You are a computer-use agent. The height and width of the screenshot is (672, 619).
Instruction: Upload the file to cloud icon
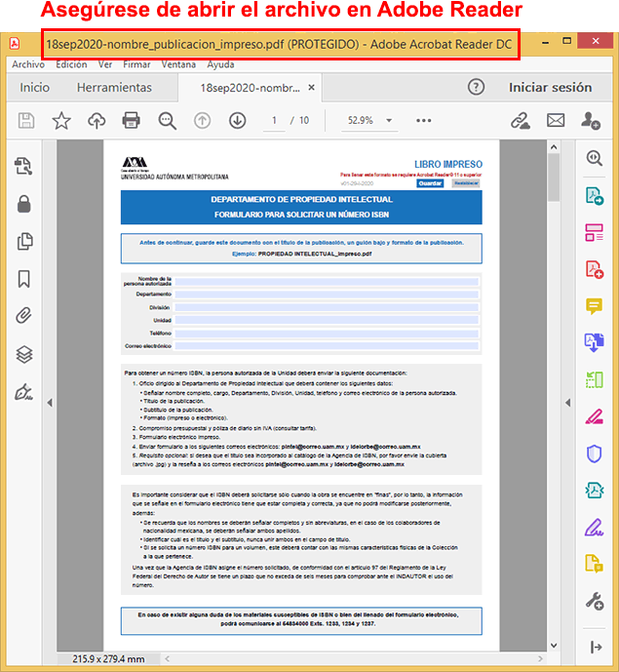(x=97, y=120)
